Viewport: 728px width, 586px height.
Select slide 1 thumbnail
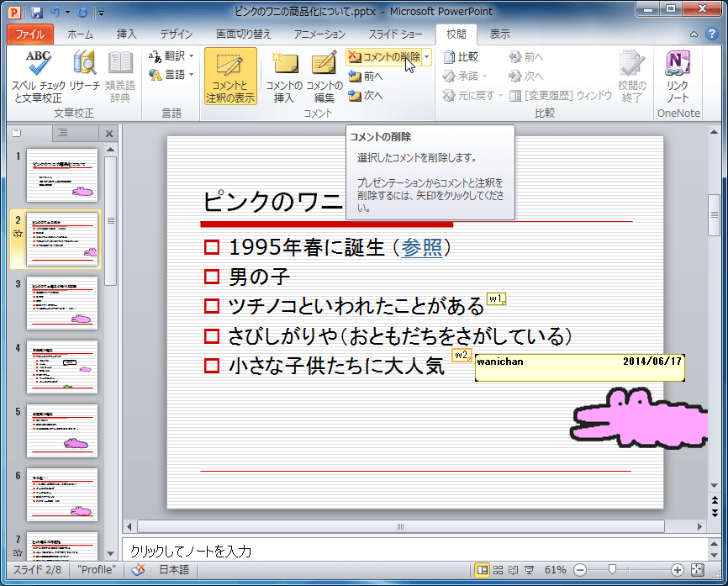coord(62,175)
